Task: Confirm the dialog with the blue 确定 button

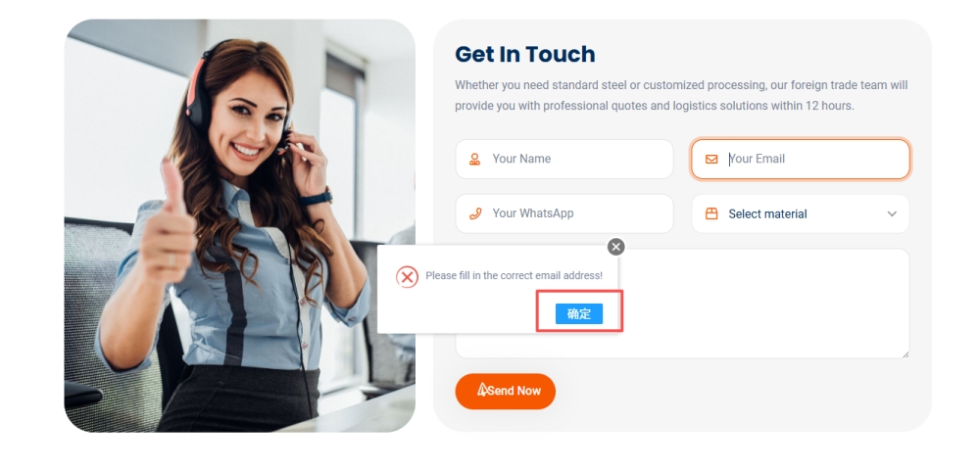Action: point(579,314)
